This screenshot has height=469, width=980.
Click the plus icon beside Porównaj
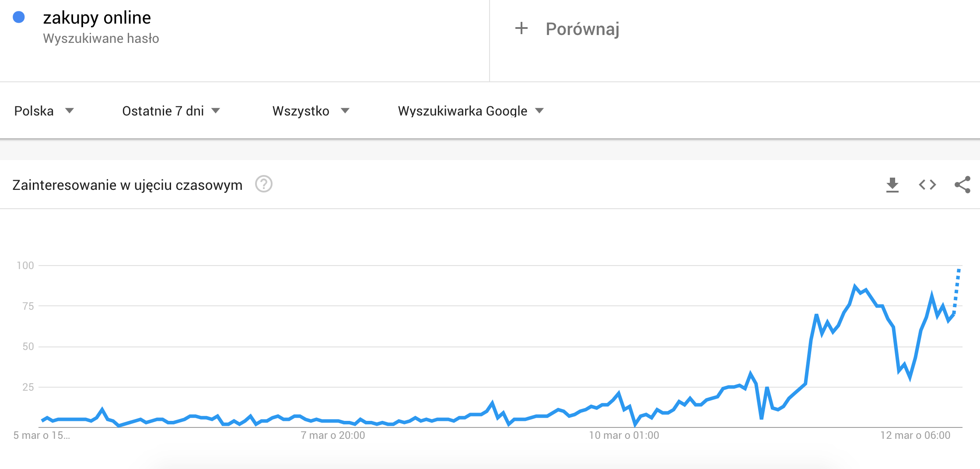coord(521,28)
